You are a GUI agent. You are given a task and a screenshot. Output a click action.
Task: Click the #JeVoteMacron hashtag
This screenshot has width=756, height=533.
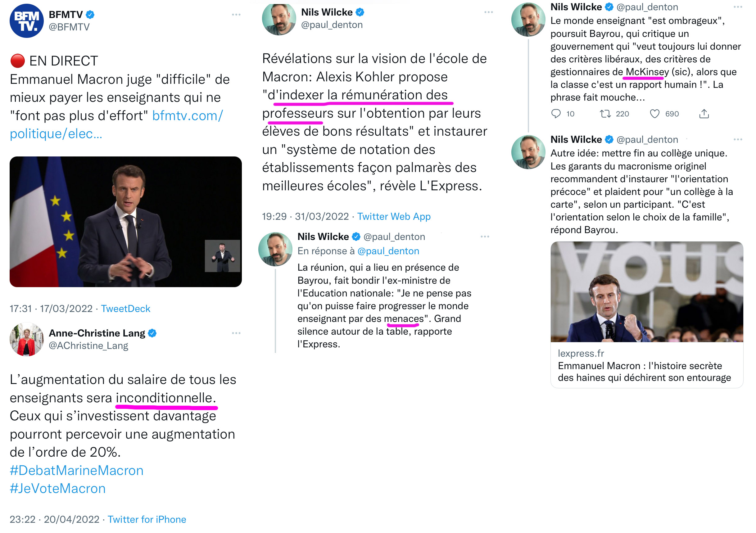tap(58, 489)
